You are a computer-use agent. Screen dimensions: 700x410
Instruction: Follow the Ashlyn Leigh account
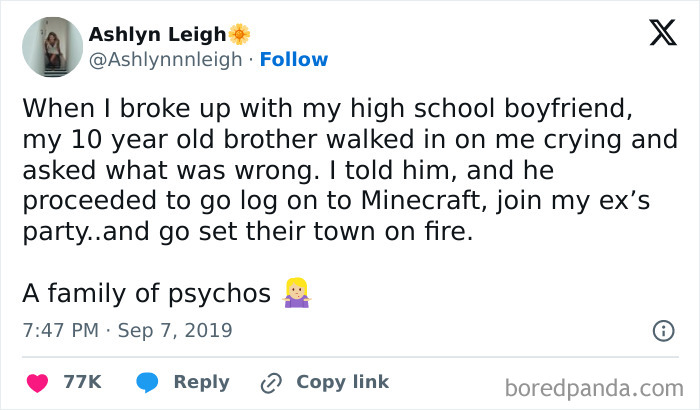[293, 60]
